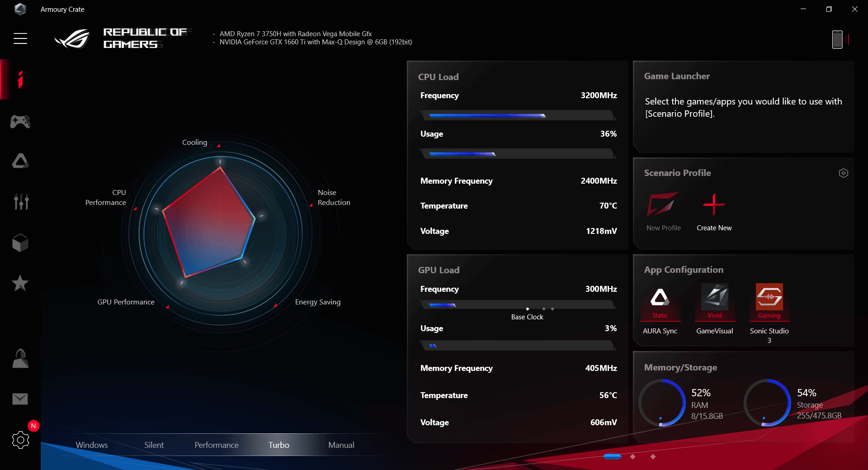Click the App Configuration heading
Viewport: 868px width, 470px height.
point(684,270)
